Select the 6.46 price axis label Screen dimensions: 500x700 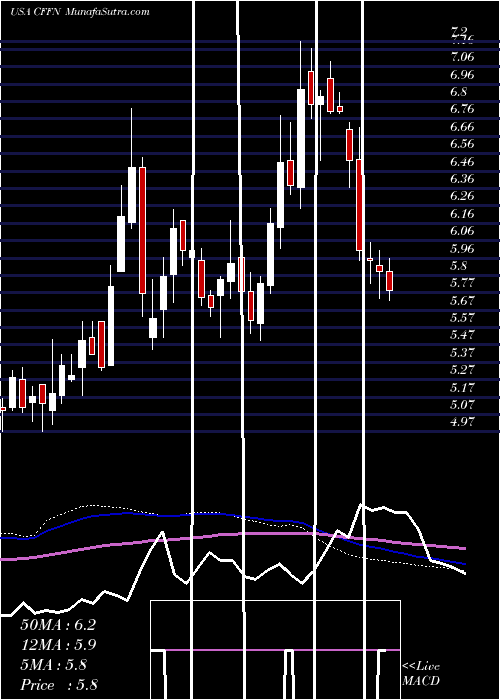(462, 162)
